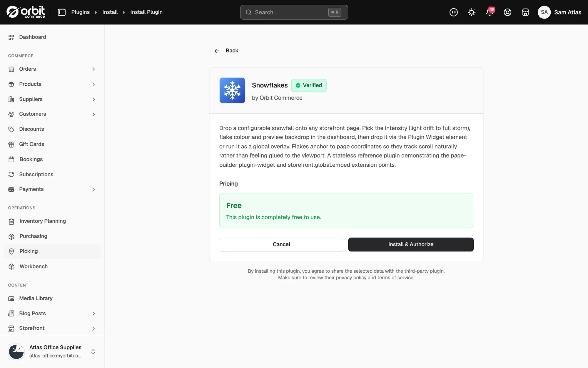Viewport: 588px width, 368px height.
Task: Open Gift Cards from the sidebar
Action: coord(52,144)
